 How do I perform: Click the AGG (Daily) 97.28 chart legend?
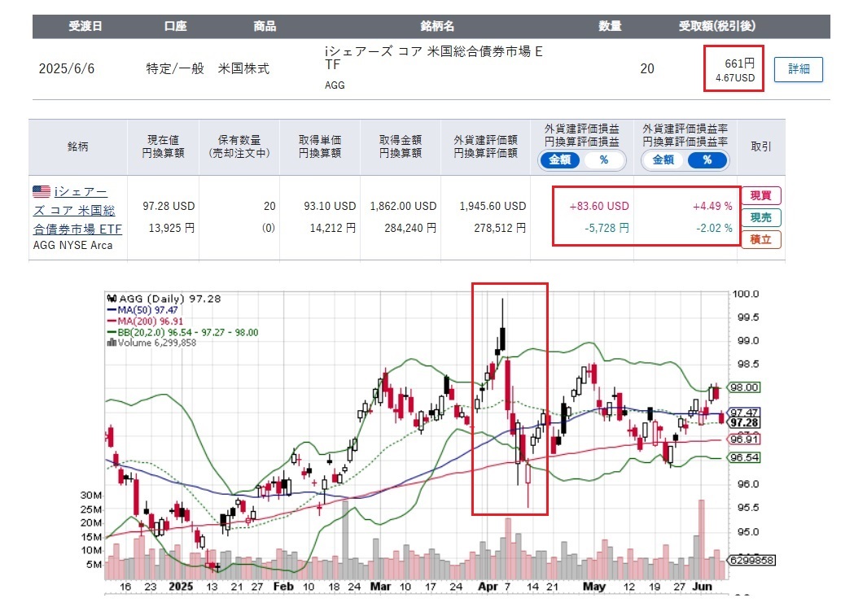coord(164,299)
